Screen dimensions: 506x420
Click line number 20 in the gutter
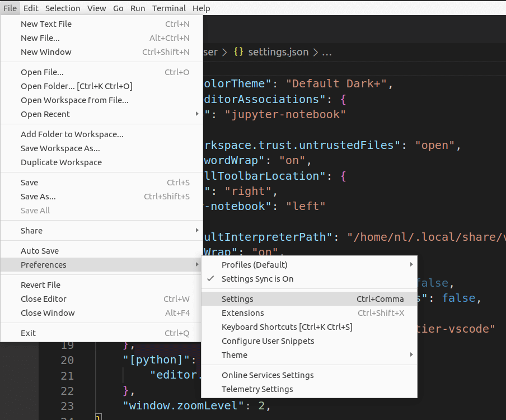pyautogui.click(x=67, y=360)
